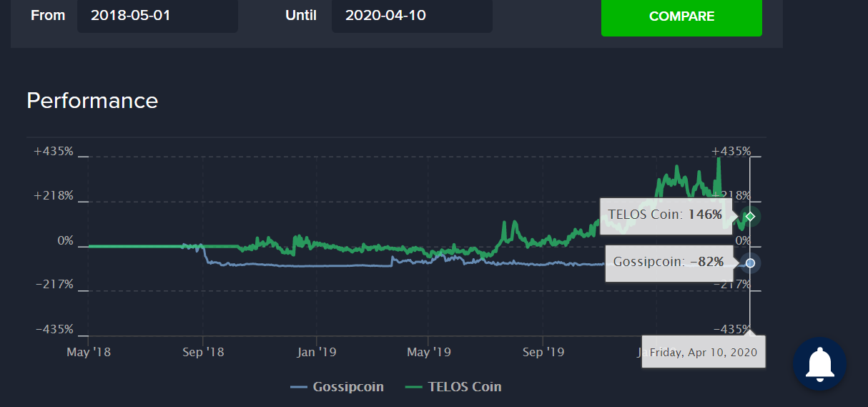868x407 pixels.
Task: Click the Gossipcoin: −82% tooltip
Action: click(669, 263)
